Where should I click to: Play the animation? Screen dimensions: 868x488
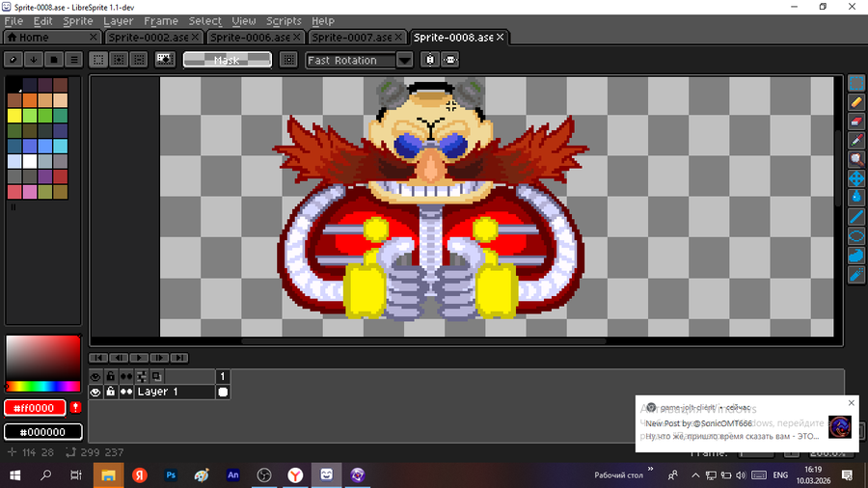pos(138,358)
